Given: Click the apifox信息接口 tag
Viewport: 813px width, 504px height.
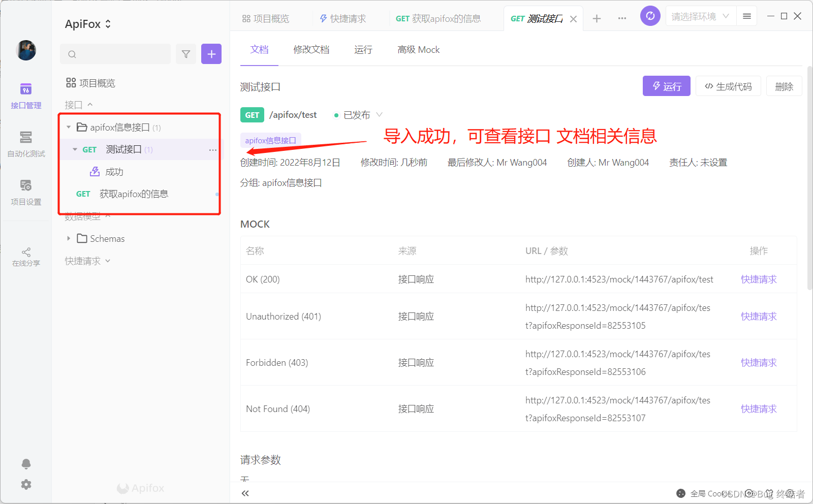Looking at the screenshot, I should pos(271,140).
